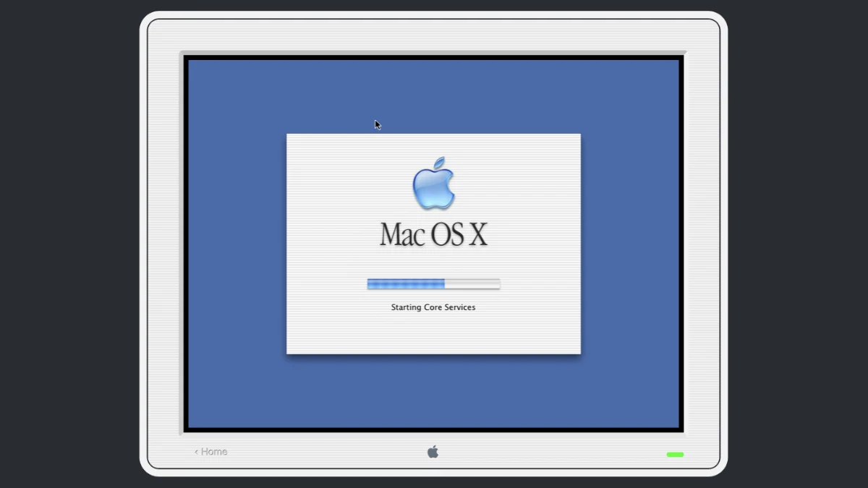Screen dimensions: 868x488
Task: Go back using the Home link
Action: pos(210,452)
